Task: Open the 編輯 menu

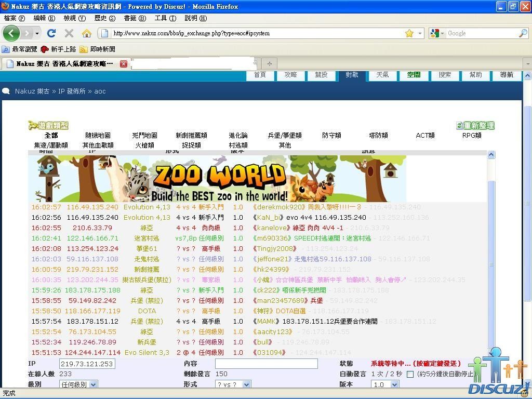Action: [45, 18]
